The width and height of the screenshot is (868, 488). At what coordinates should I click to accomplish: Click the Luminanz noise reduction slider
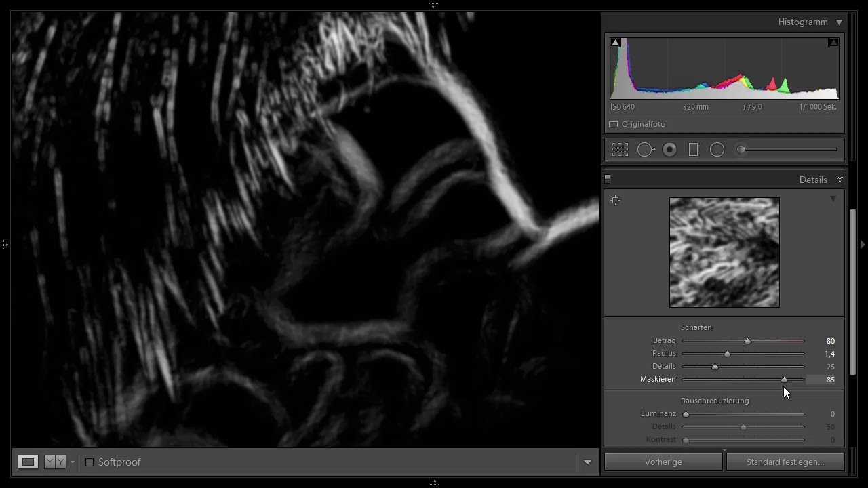coord(743,414)
